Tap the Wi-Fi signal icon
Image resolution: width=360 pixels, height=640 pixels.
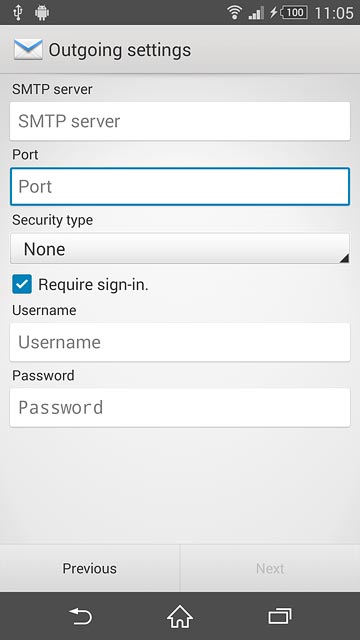[235, 13]
